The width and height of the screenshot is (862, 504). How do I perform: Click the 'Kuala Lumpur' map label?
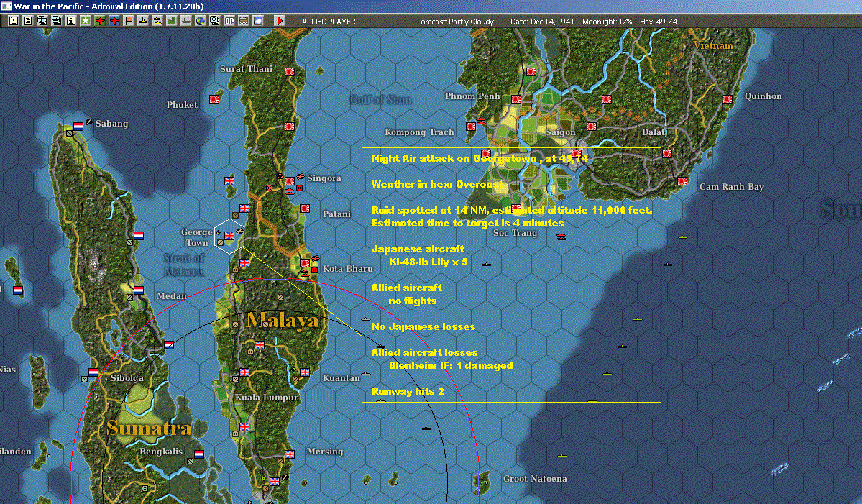(x=267, y=398)
